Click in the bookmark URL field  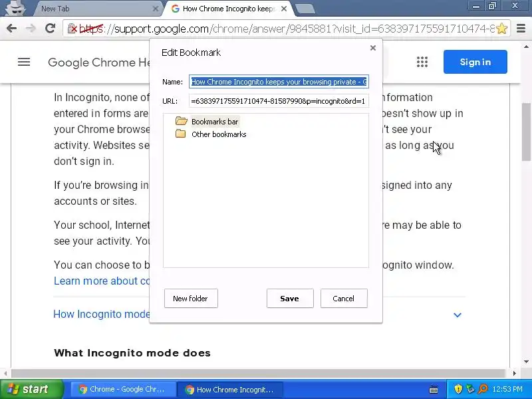click(279, 101)
